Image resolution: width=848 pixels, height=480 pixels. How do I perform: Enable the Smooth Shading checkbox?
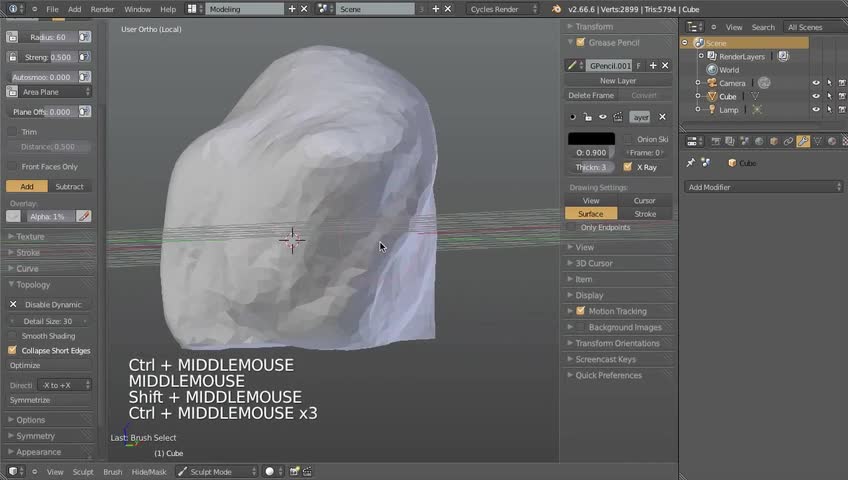click(13, 336)
